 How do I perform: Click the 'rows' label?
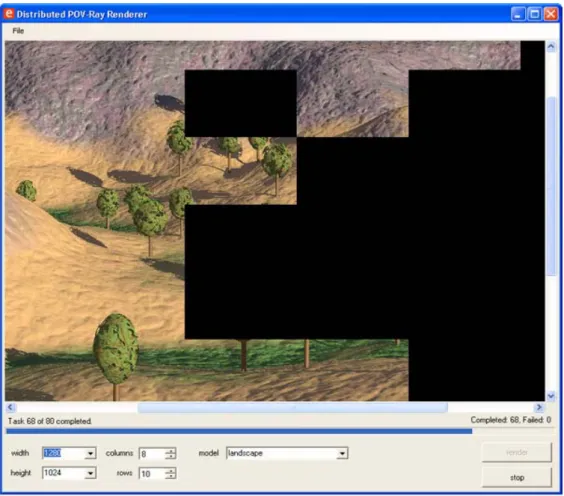pyautogui.click(x=124, y=473)
